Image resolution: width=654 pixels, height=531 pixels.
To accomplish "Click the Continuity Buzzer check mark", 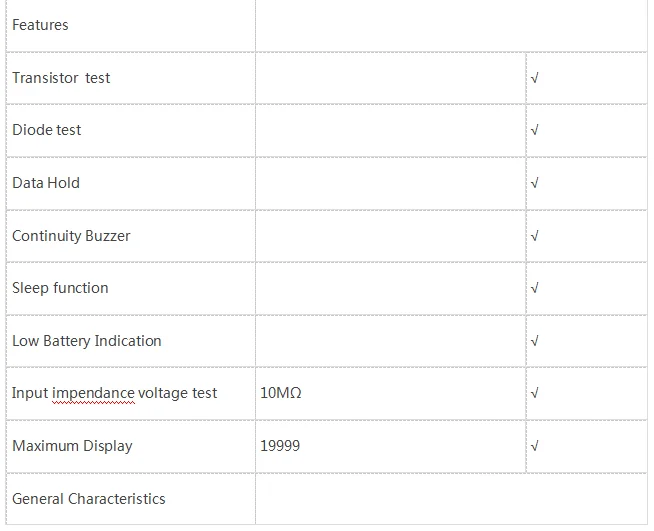I will coord(536,236).
